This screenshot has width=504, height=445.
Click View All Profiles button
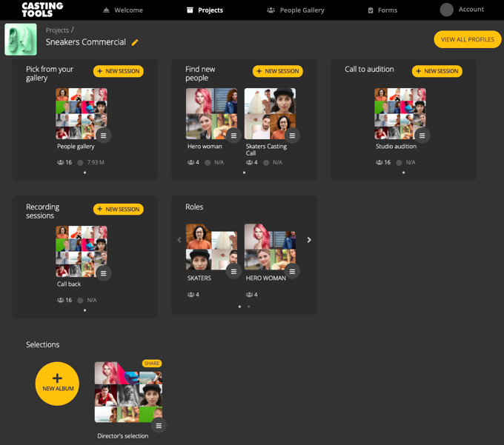(468, 39)
